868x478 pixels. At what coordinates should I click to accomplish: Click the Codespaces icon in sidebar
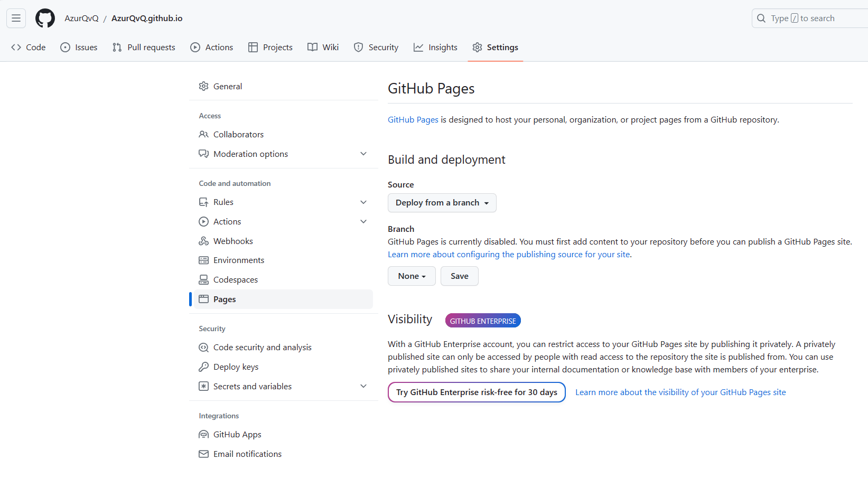click(203, 279)
